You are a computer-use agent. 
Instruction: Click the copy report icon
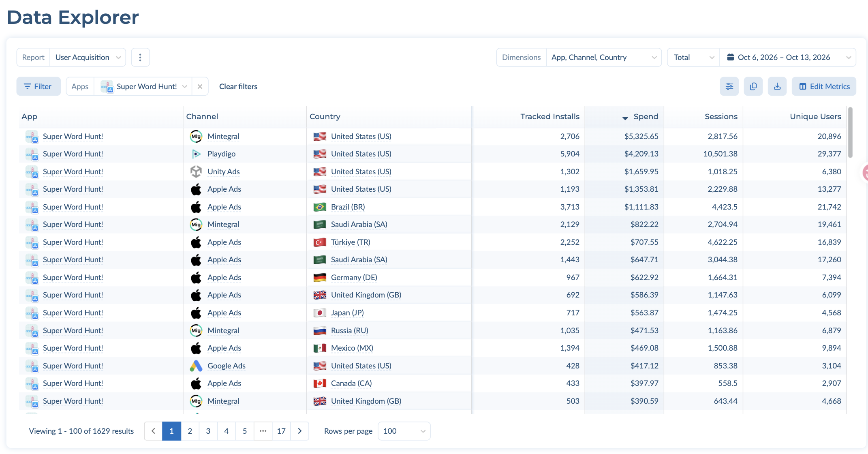point(753,86)
